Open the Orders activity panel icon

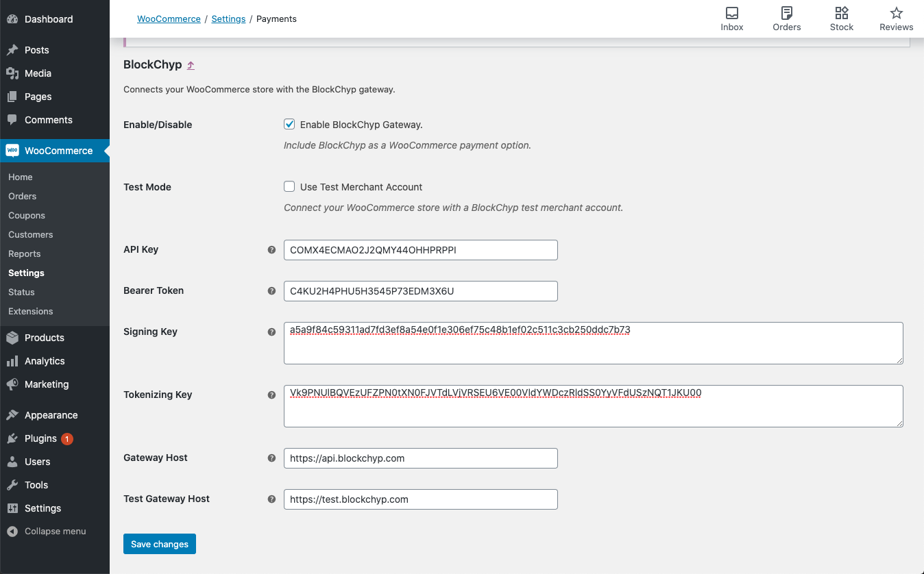(787, 13)
